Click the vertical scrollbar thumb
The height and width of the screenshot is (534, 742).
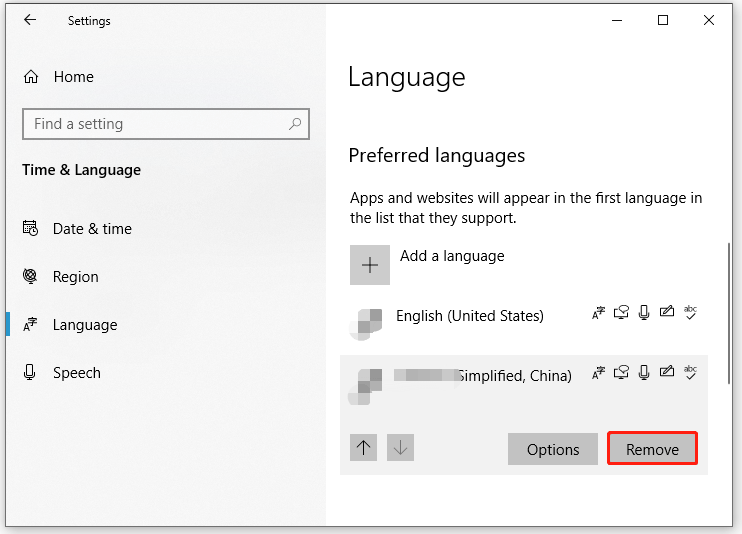(x=729, y=313)
